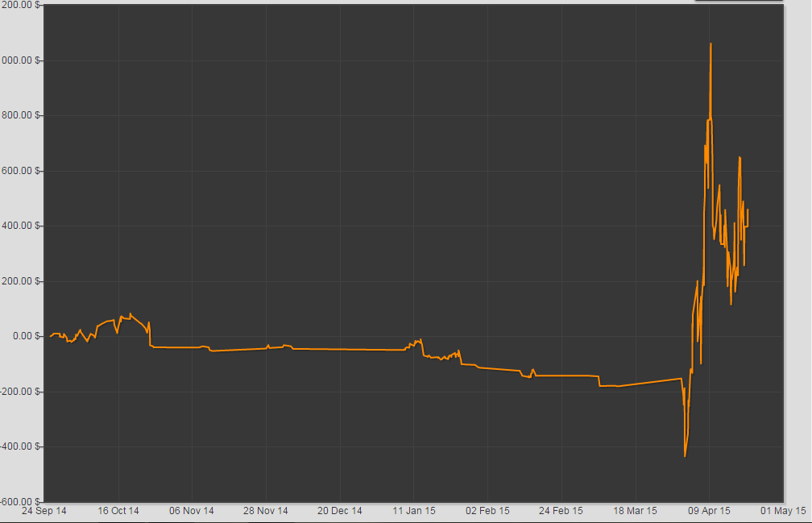This screenshot has width=812, height=523.
Task: Click the '24 Sep 14' date axis label
Action: click(44, 511)
